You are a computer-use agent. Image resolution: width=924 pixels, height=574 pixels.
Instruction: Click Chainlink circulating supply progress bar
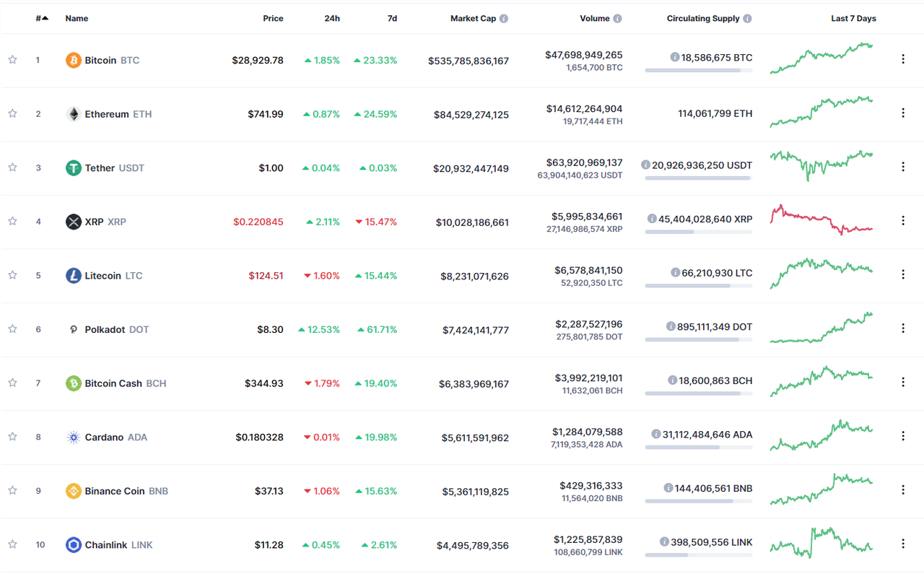[x=699, y=555]
